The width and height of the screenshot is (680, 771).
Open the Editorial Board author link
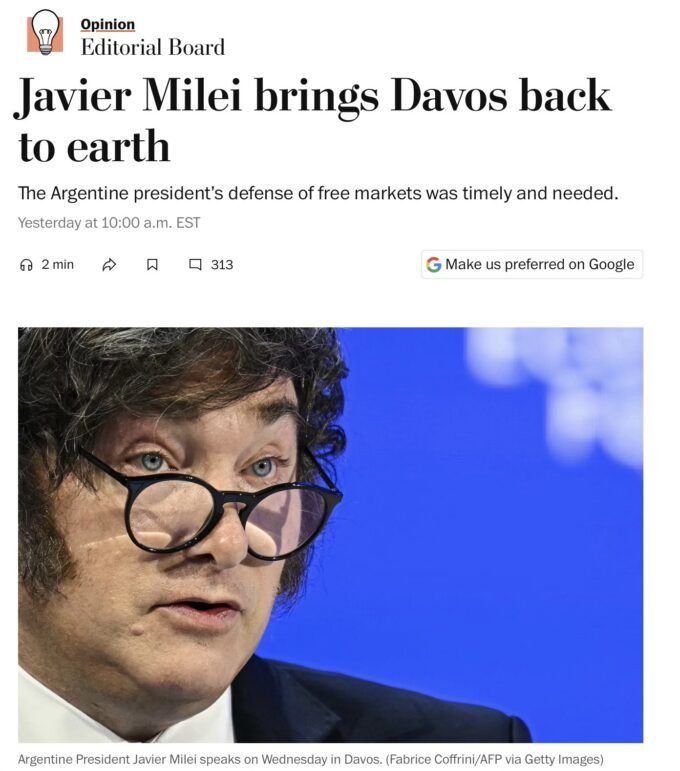tap(152, 47)
